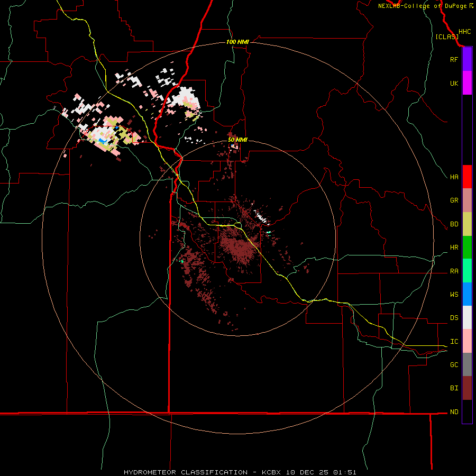Click the RA legend label
Screen dimensions: 476x476
click(x=454, y=271)
